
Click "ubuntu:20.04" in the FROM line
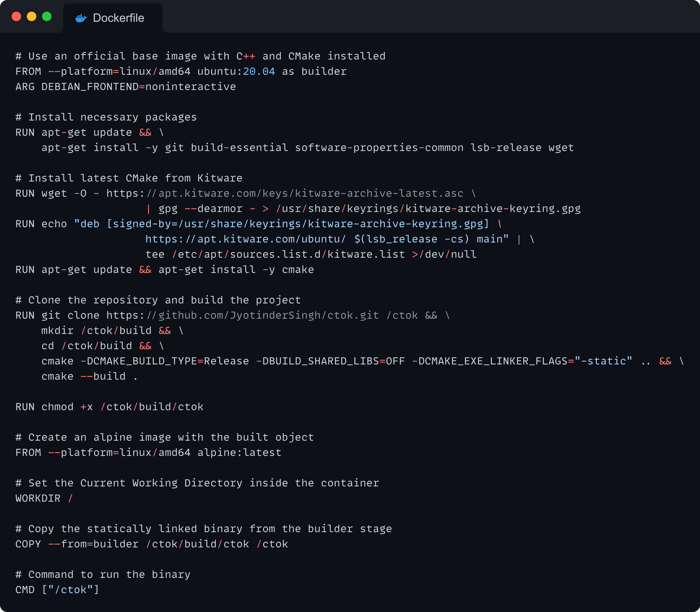[x=236, y=71]
